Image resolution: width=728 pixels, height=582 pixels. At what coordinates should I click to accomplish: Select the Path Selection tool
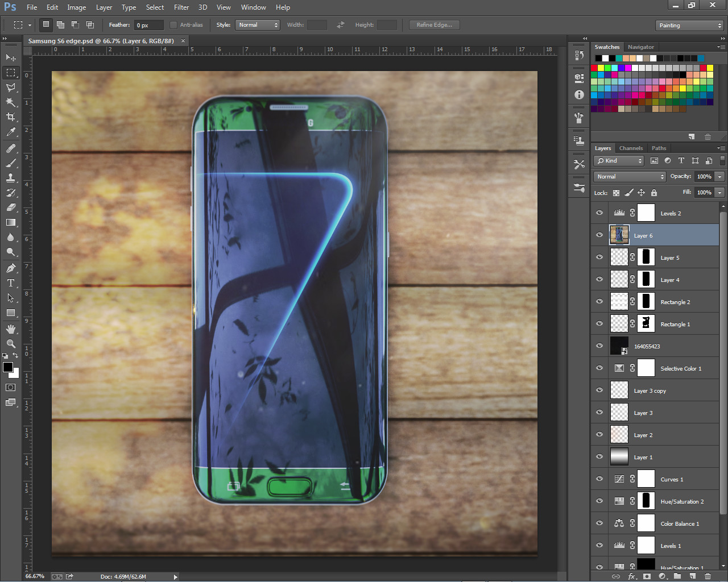pos(11,298)
